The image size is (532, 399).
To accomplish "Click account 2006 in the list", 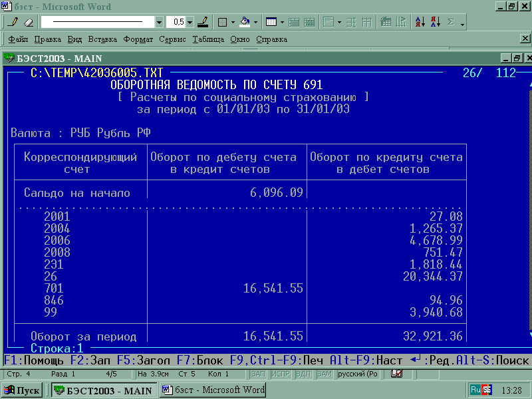I will [57, 241].
